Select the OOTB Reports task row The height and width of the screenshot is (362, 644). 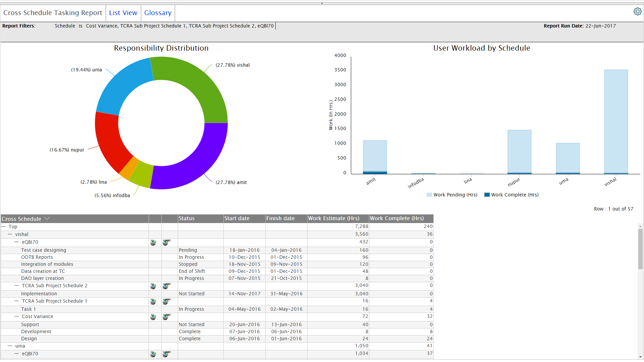pyautogui.click(x=217, y=257)
